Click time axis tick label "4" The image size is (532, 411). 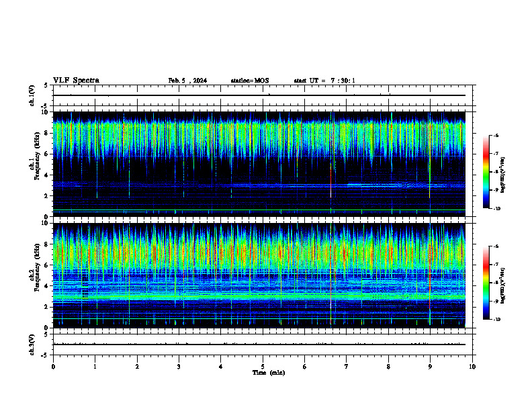coord(221,367)
